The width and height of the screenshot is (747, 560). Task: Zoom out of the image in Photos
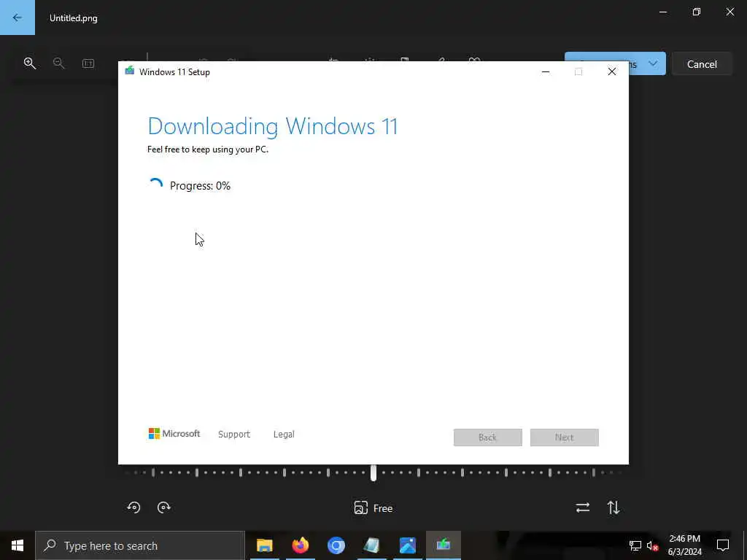(58, 63)
